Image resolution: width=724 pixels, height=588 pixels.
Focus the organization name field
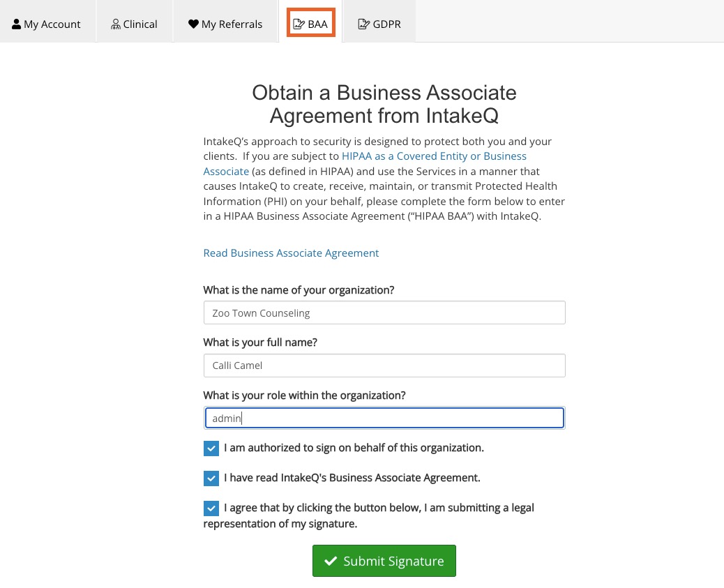(384, 312)
